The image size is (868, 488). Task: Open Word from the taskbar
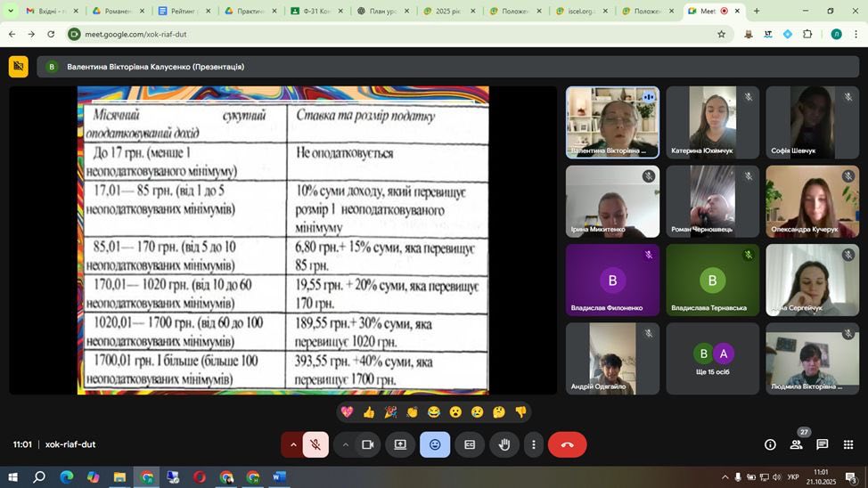pyautogui.click(x=279, y=477)
